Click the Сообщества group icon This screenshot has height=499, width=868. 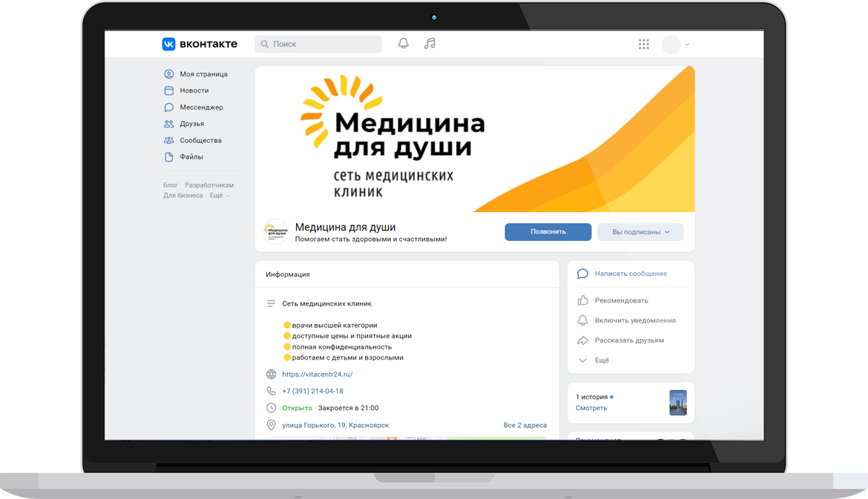tap(169, 141)
